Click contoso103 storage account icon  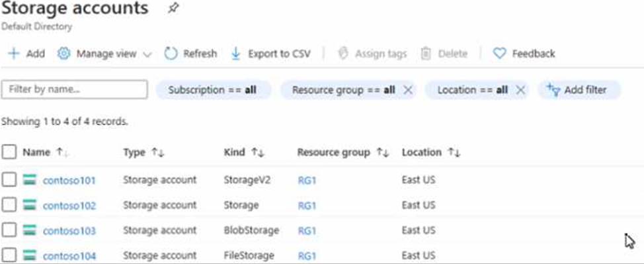point(30,230)
